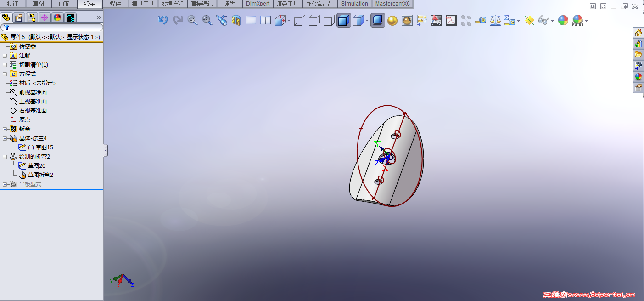This screenshot has height=301, width=644.
Task: Collapse the left panel with splitter handle
Action: tap(106, 151)
